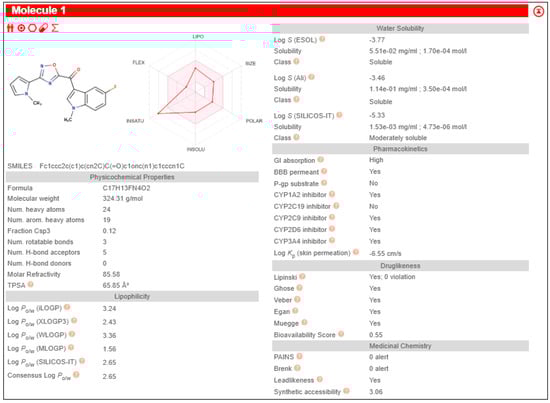The height and width of the screenshot is (403, 550).
Task: Open help icon for Log Po/w (MLOGP)
Action: tap(71, 348)
